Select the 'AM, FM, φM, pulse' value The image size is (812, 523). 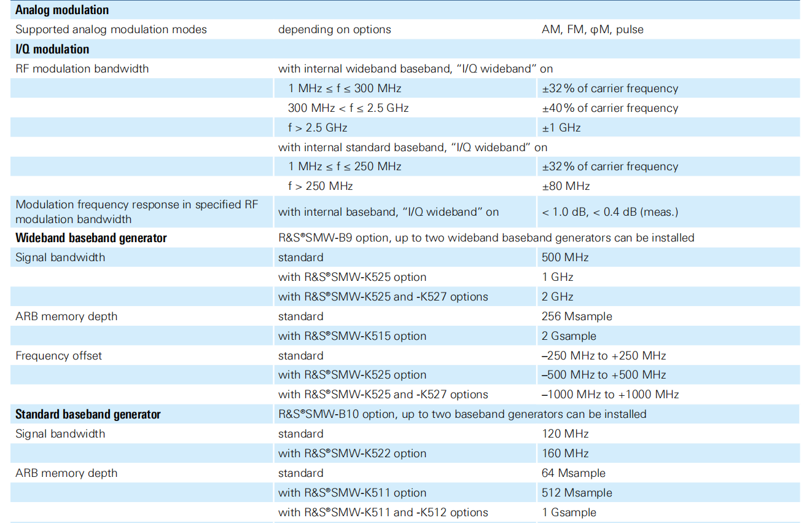tap(592, 29)
